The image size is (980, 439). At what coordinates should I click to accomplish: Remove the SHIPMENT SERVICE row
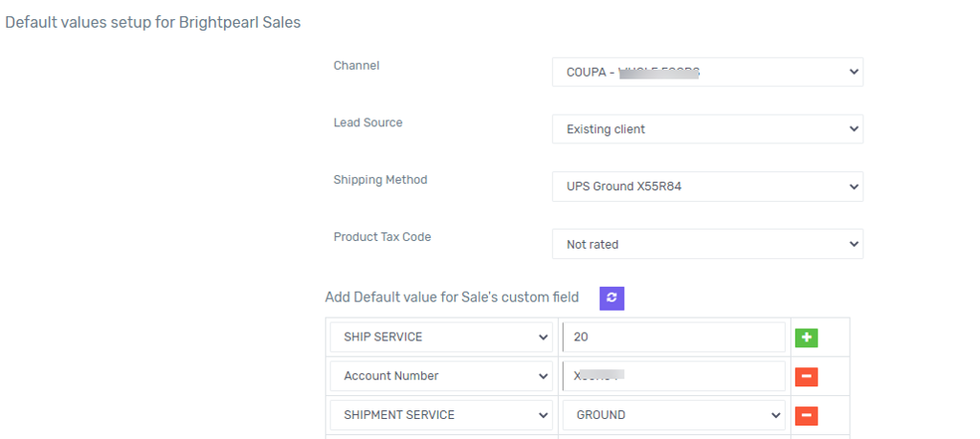[806, 415]
